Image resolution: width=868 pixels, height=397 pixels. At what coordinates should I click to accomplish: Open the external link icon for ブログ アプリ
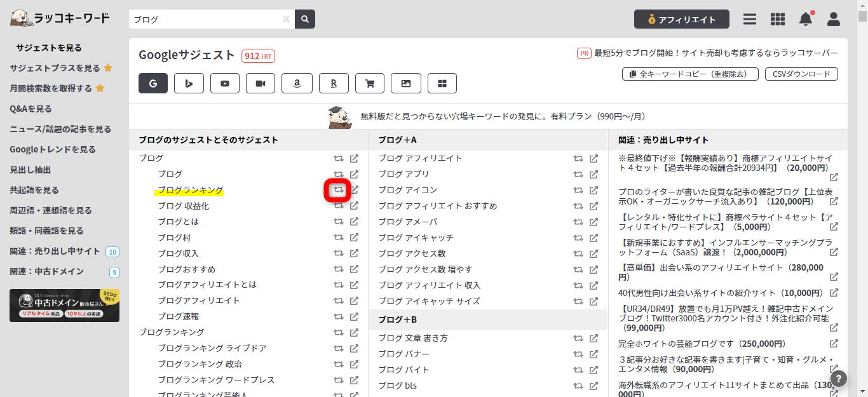tap(593, 174)
